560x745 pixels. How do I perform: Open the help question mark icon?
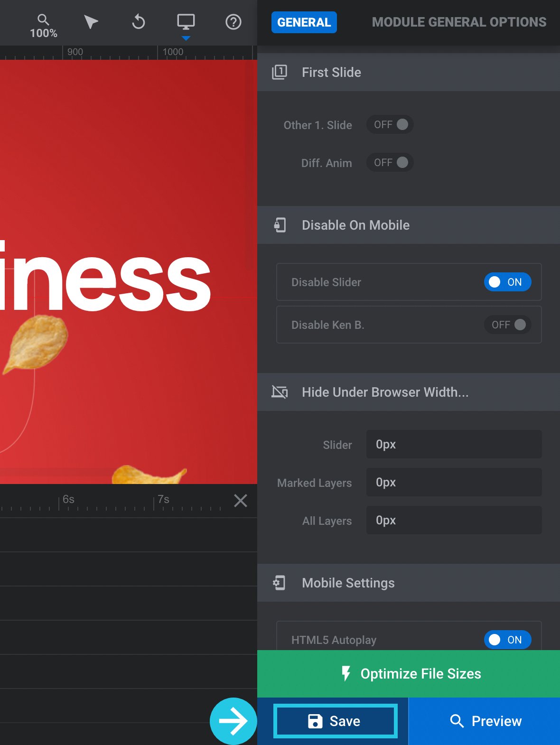coord(233,22)
